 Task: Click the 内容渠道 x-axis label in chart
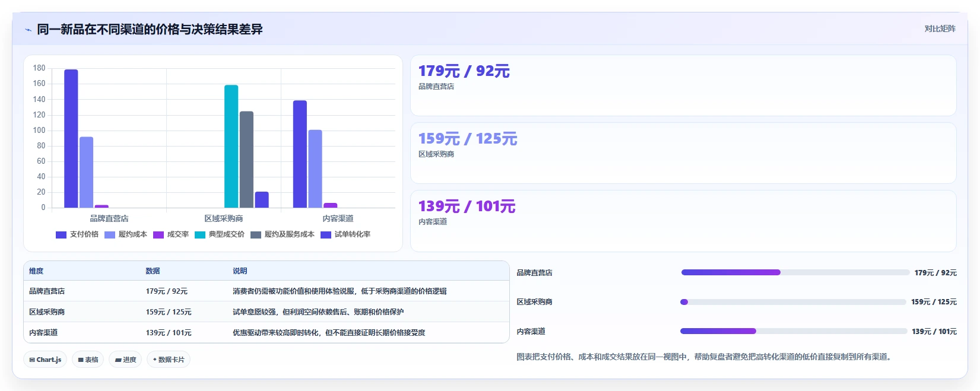[338, 218]
